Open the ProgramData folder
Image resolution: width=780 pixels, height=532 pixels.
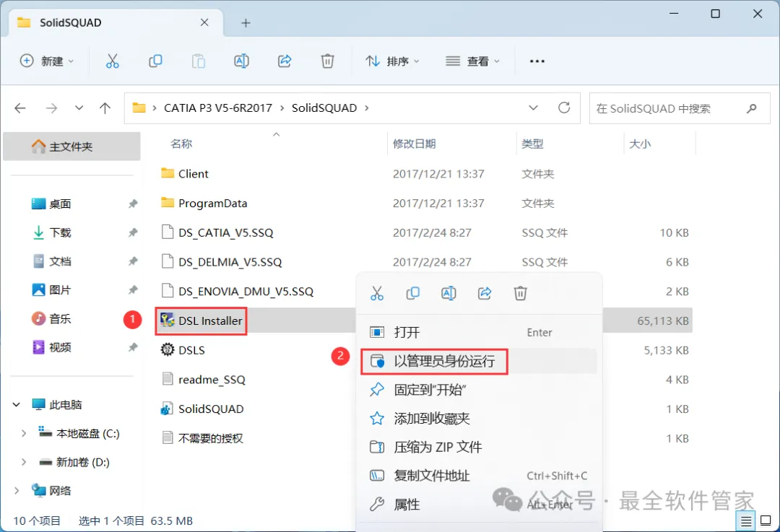point(204,203)
